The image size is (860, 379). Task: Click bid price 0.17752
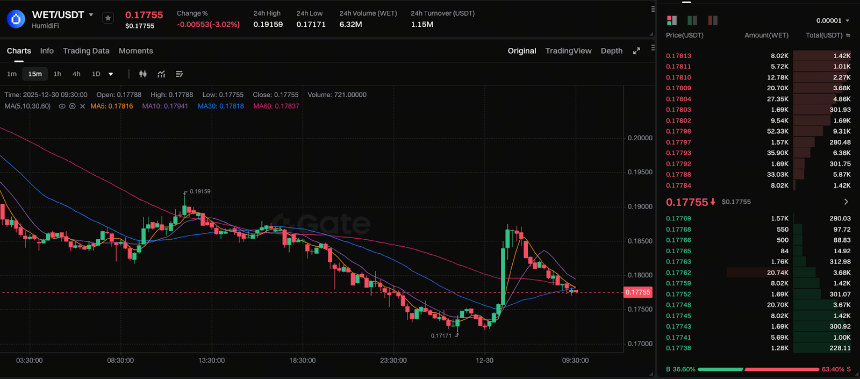(x=678, y=294)
